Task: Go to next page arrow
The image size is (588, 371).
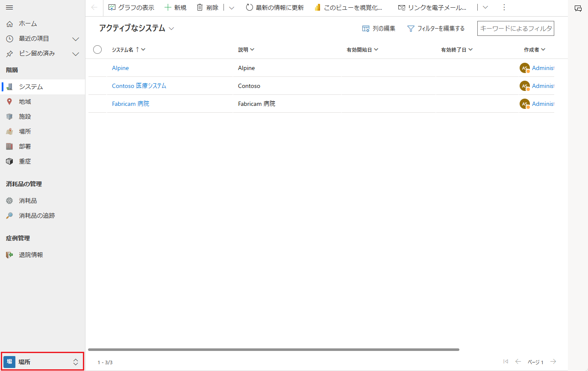Action: click(553, 362)
